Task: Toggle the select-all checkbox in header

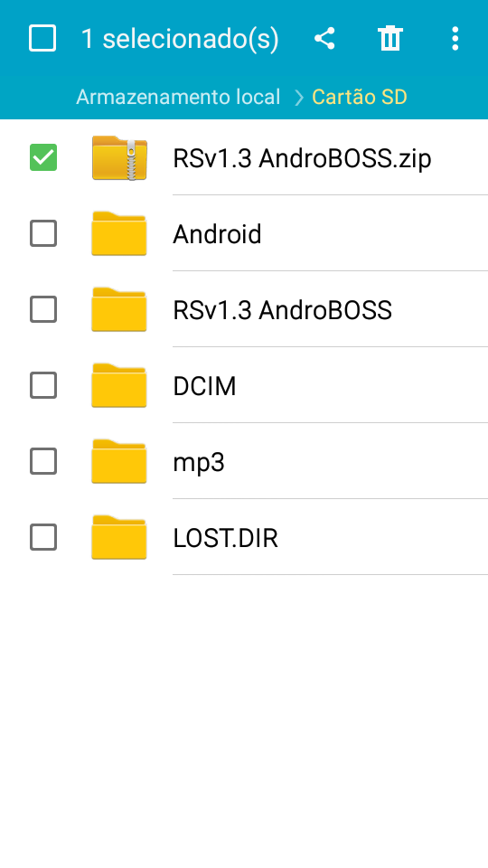Action: [42, 39]
